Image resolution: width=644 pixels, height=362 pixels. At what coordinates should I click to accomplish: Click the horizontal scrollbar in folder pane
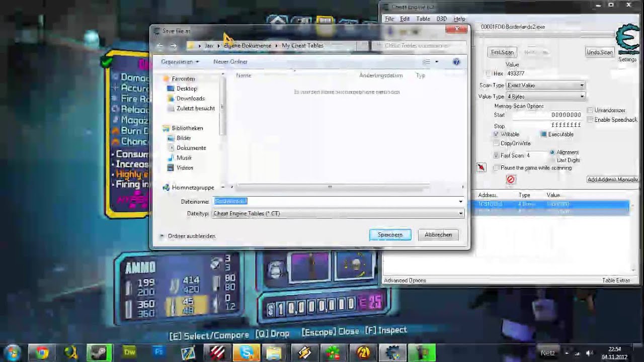pyautogui.click(x=330, y=187)
